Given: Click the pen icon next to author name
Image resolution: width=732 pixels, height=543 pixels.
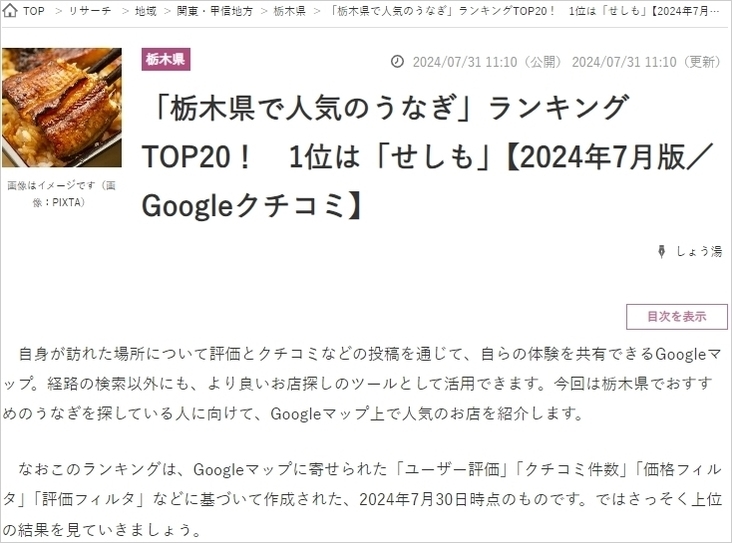Looking at the screenshot, I should [x=662, y=252].
